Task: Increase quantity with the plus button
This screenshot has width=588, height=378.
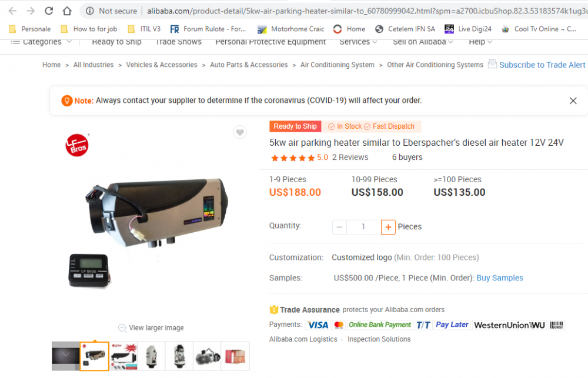Action: (x=388, y=227)
